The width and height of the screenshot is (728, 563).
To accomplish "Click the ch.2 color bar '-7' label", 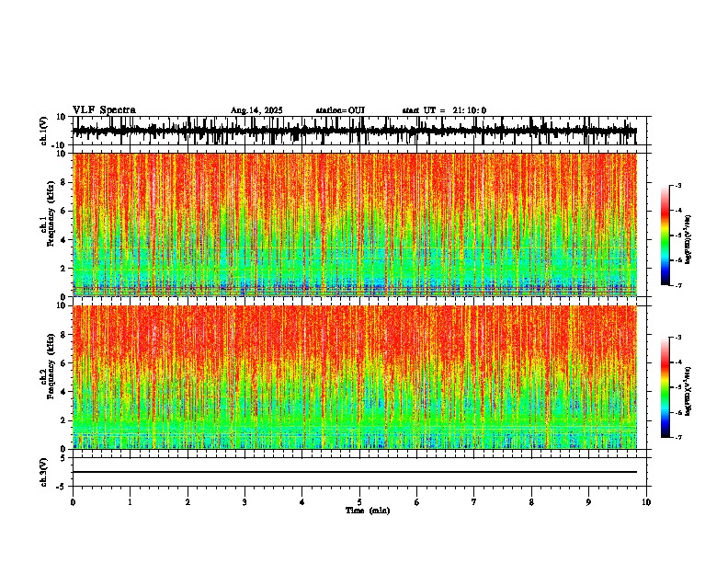I will pos(677,437).
